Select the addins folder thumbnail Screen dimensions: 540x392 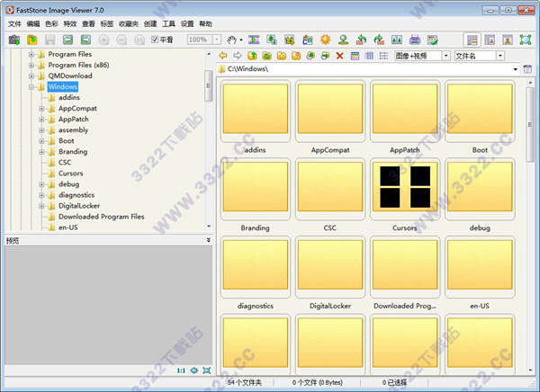[x=256, y=111]
